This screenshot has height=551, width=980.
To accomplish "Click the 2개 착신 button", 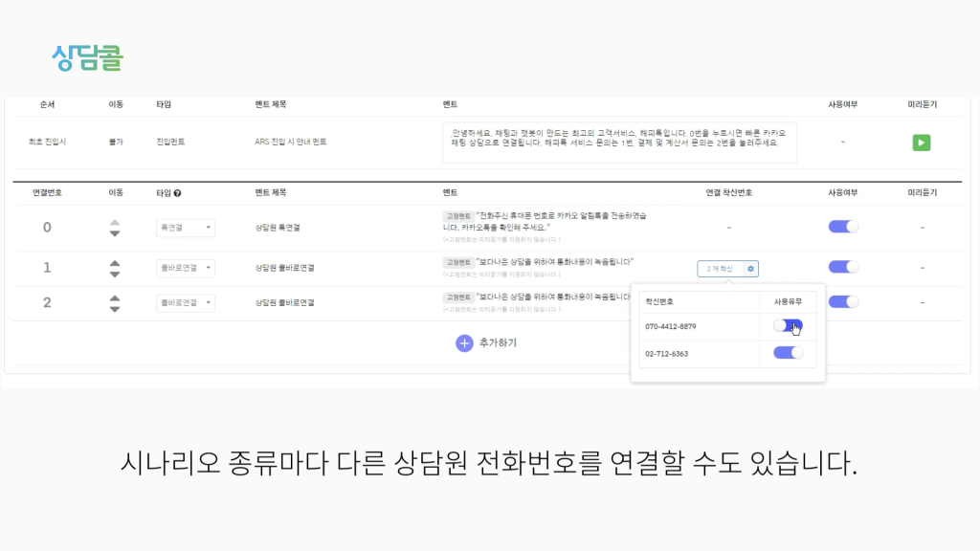I will (x=720, y=269).
